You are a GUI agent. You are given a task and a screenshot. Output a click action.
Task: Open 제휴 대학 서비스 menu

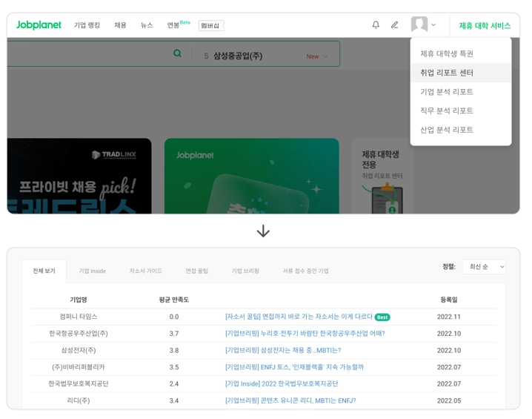coord(485,26)
